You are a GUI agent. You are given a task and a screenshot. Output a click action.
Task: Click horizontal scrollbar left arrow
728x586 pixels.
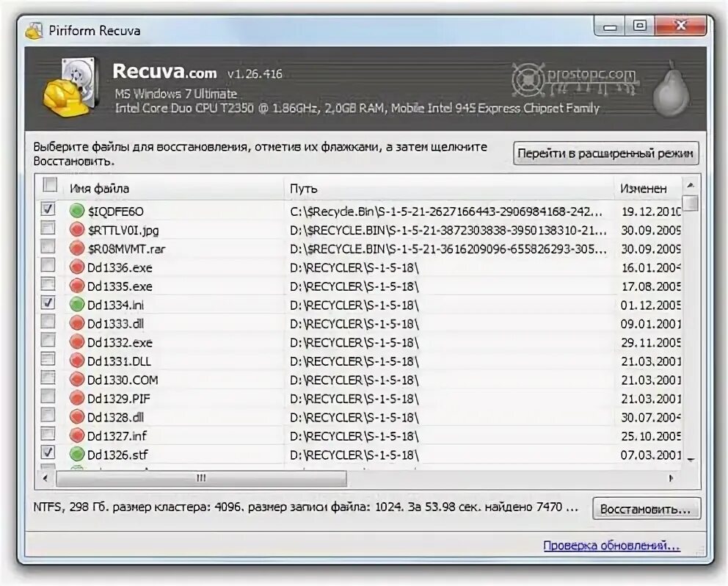tap(45, 478)
